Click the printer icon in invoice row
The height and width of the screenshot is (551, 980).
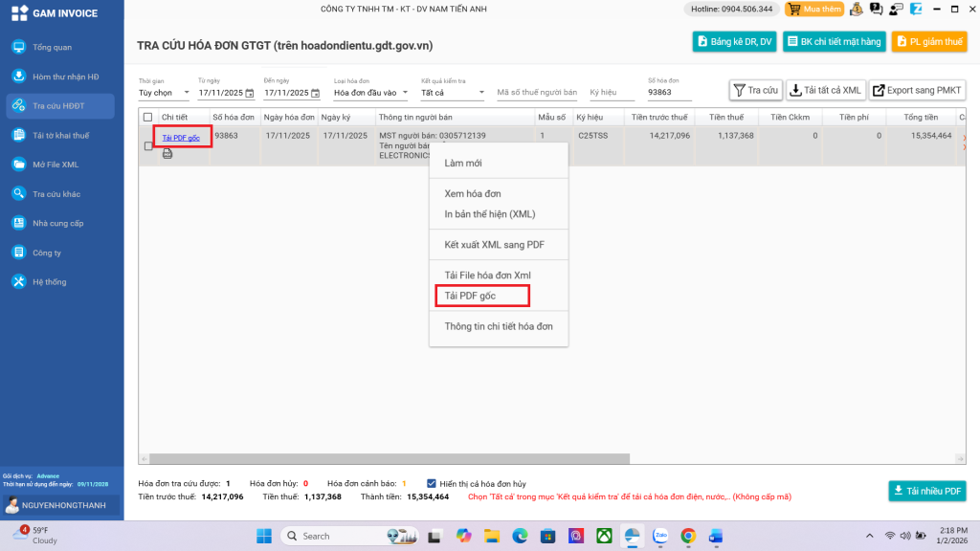click(x=167, y=153)
